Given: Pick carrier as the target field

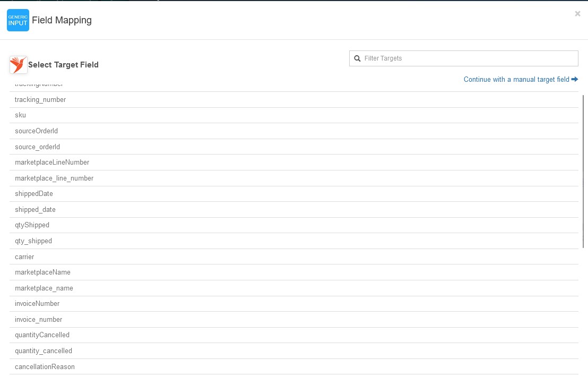Looking at the screenshot, I should click(x=24, y=257).
